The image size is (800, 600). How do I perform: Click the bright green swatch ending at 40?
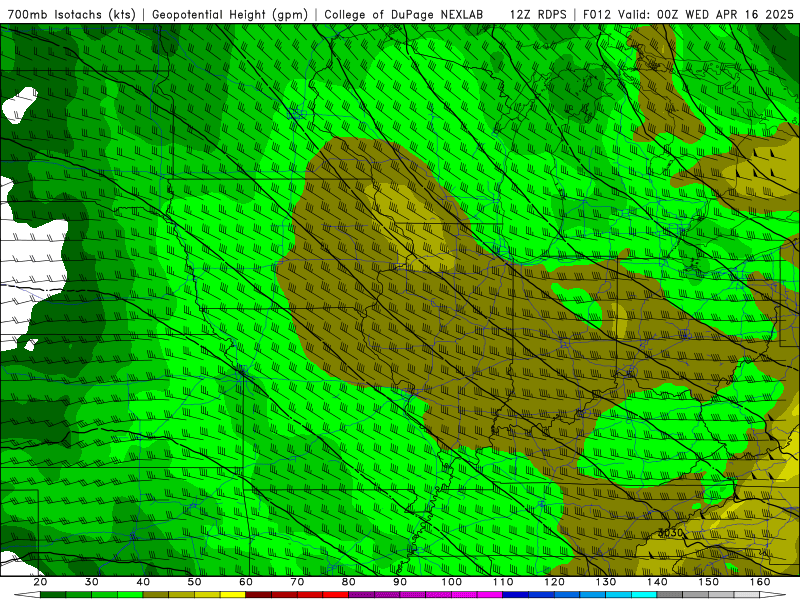[130, 594]
